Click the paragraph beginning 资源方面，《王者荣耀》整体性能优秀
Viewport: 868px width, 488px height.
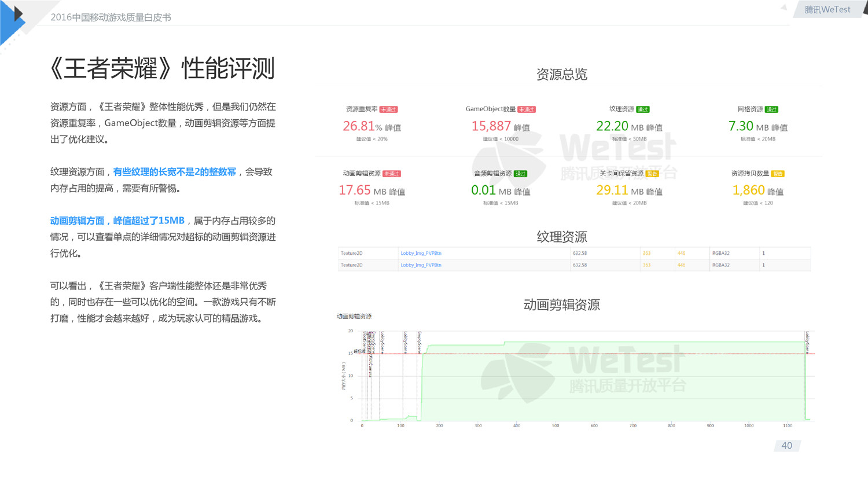163,123
